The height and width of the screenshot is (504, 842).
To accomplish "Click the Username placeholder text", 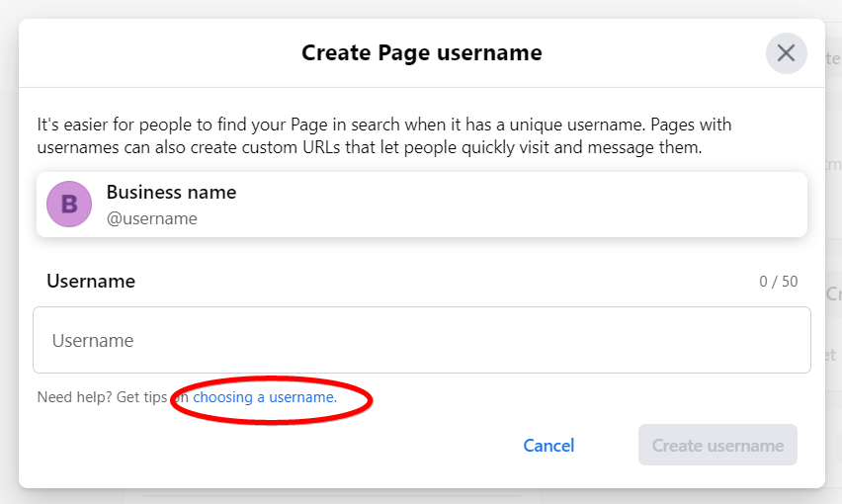I will click(x=93, y=340).
